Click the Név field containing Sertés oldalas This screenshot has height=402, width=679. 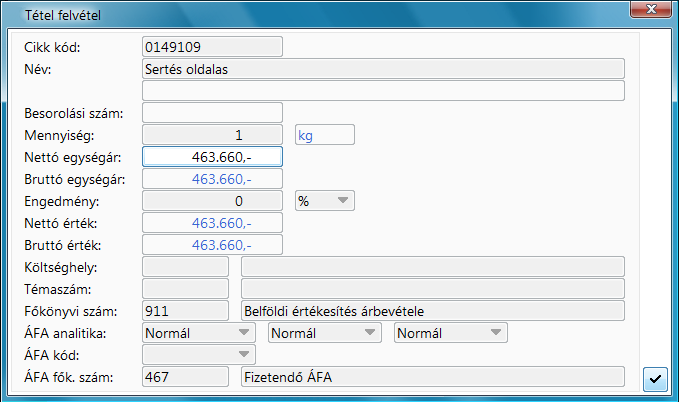point(383,69)
